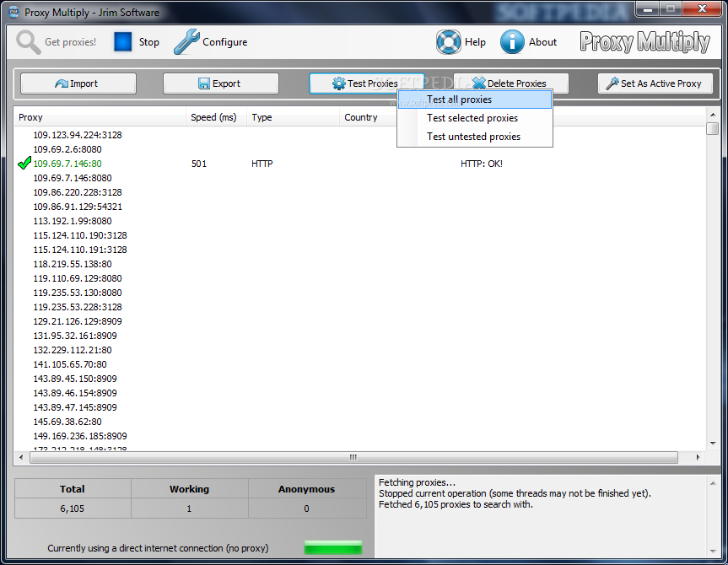Open the Test Proxies dropdown button

point(366,83)
